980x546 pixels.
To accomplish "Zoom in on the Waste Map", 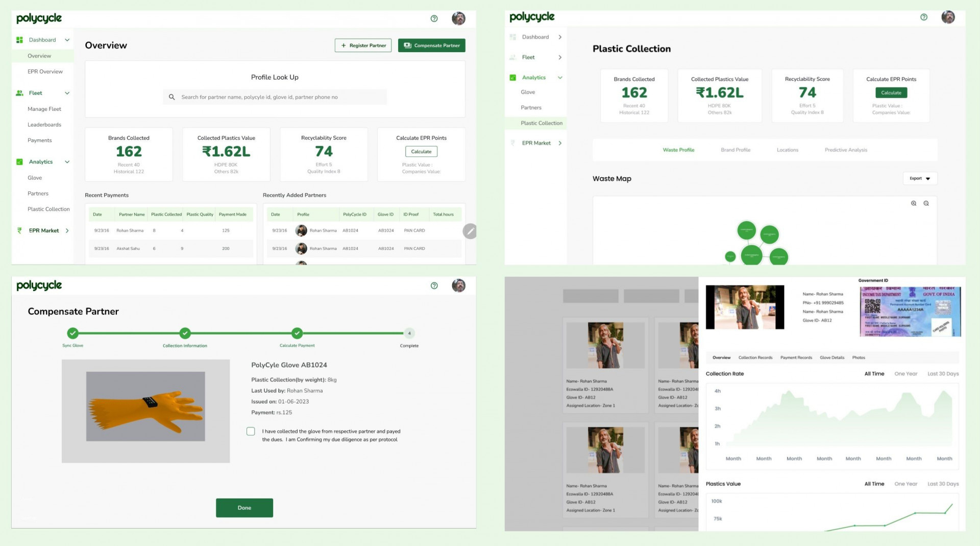I will (x=914, y=203).
